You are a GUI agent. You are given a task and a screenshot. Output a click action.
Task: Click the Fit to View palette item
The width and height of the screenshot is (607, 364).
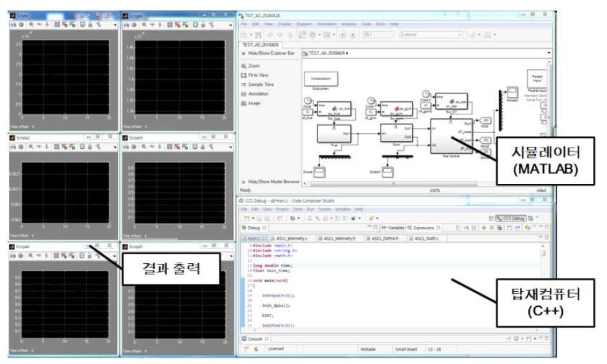[x=255, y=75]
